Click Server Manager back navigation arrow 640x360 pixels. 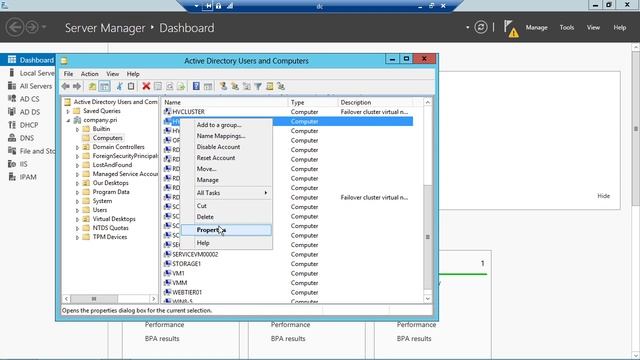pos(15,27)
